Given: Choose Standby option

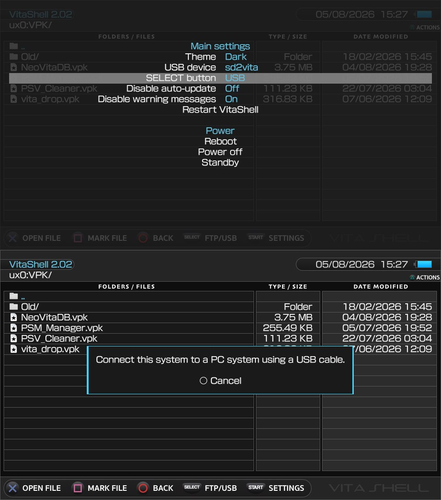Looking at the screenshot, I should [220, 163].
